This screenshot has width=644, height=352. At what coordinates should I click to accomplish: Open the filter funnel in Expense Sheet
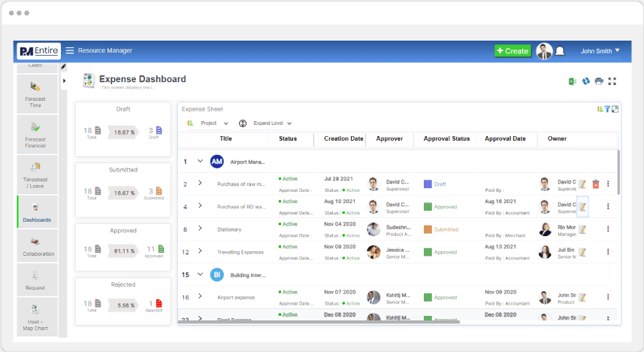(x=607, y=109)
